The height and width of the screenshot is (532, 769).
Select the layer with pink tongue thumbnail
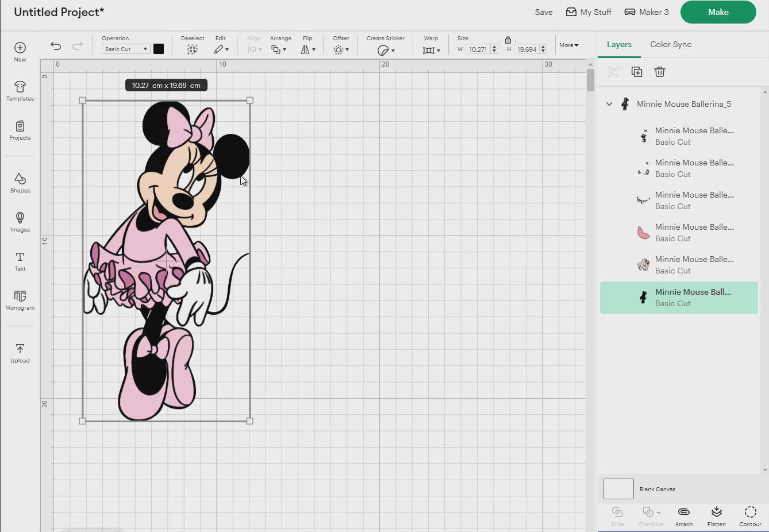coord(679,233)
